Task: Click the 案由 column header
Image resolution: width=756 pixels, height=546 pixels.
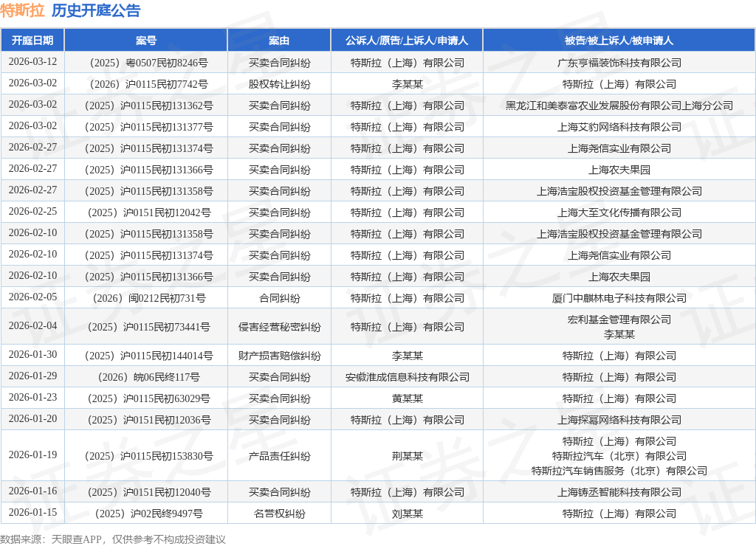Action: (279, 41)
